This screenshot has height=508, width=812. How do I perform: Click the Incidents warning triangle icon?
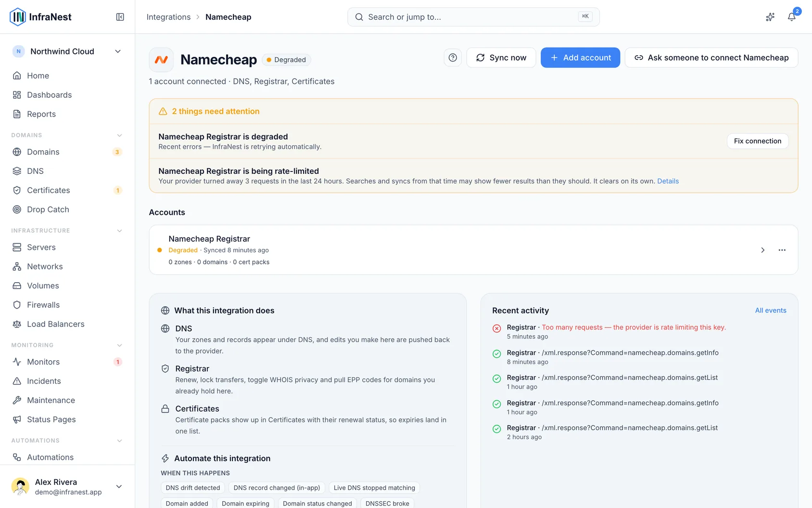point(17,381)
